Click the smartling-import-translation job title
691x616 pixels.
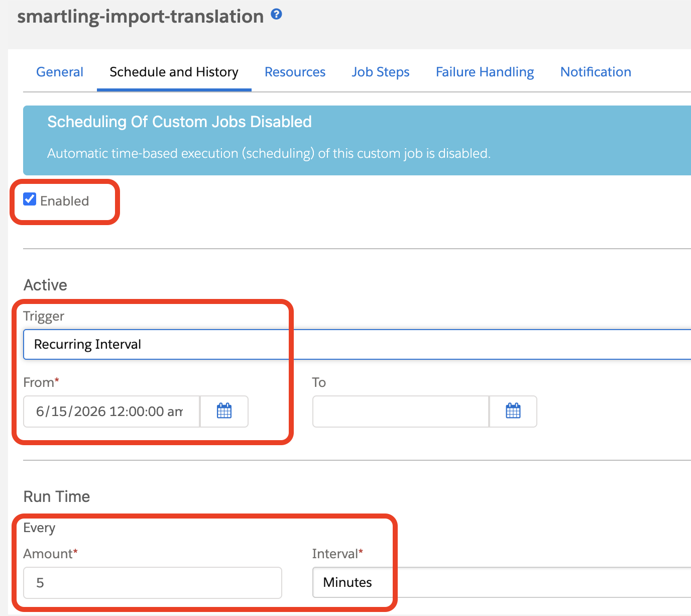[x=141, y=16]
